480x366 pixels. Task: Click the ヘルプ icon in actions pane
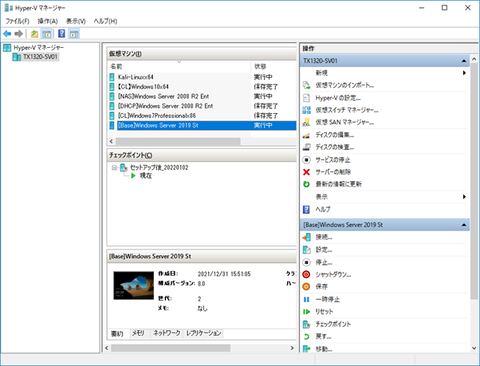click(x=306, y=209)
